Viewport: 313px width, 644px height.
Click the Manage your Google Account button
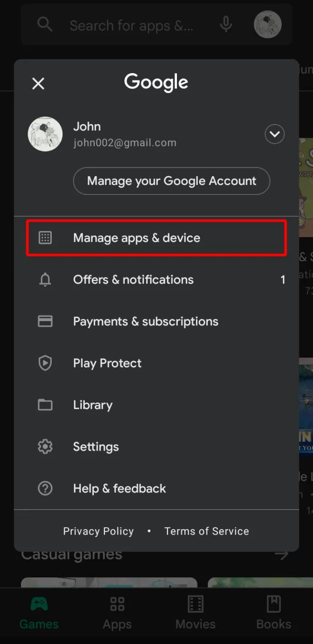click(171, 181)
